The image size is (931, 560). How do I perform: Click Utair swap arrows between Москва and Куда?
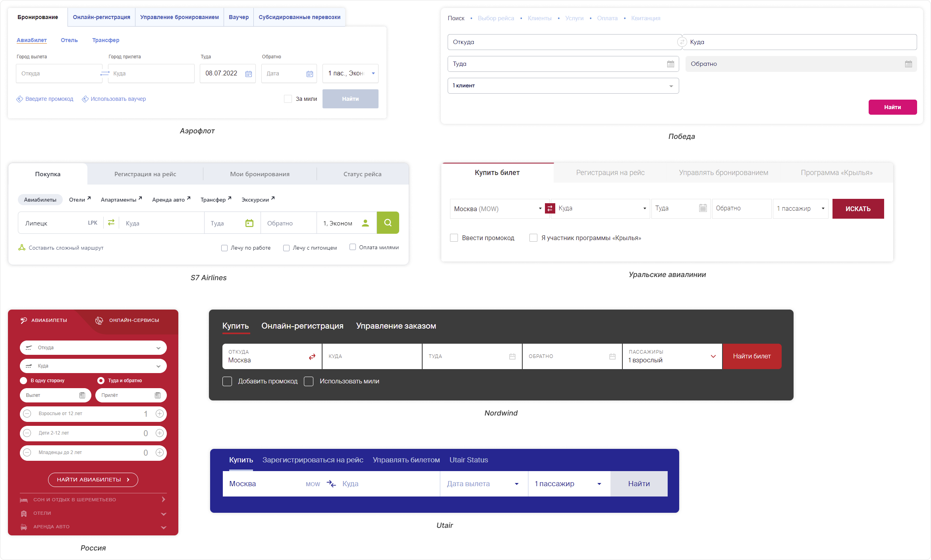click(331, 483)
